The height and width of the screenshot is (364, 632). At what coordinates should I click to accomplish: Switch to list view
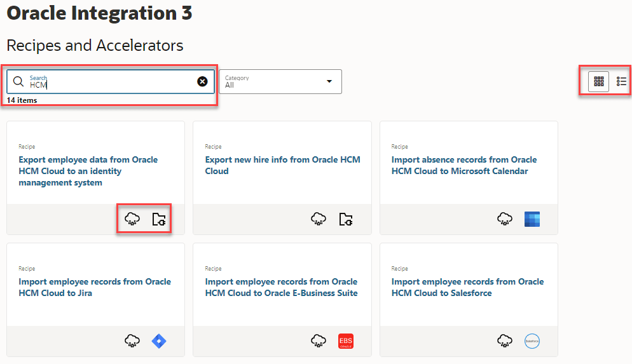(x=621, y=82)
